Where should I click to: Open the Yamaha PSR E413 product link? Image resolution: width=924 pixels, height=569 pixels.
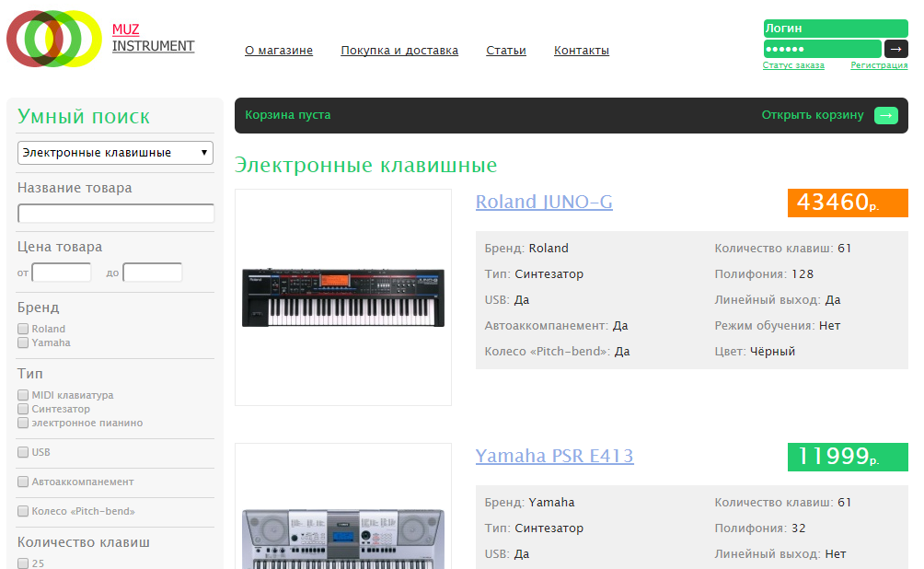[555, 456]
